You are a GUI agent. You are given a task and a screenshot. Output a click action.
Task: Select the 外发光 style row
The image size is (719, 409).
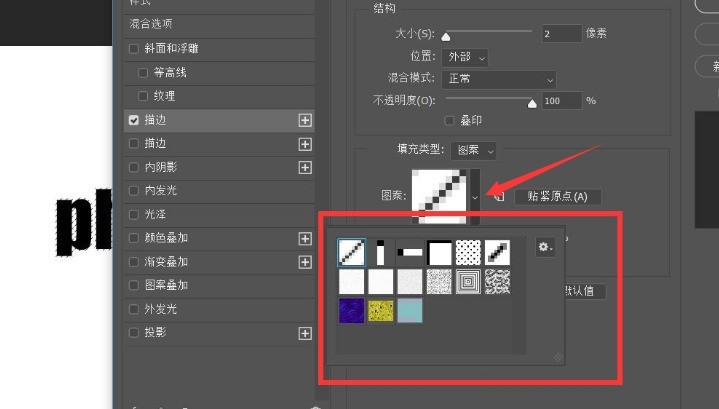(x=219, y=309)
